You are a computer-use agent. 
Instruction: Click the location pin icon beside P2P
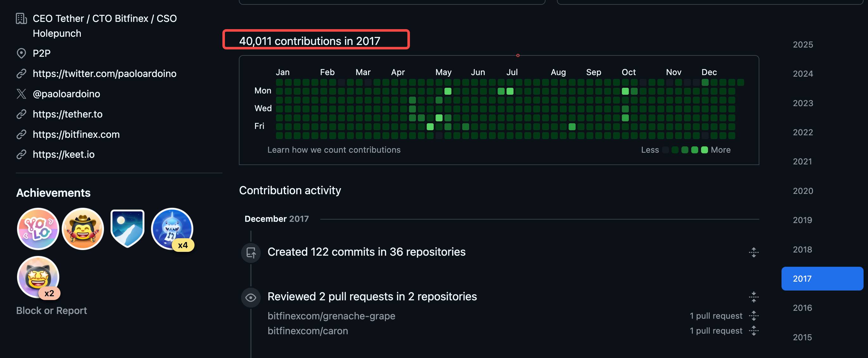click(22, 53)
